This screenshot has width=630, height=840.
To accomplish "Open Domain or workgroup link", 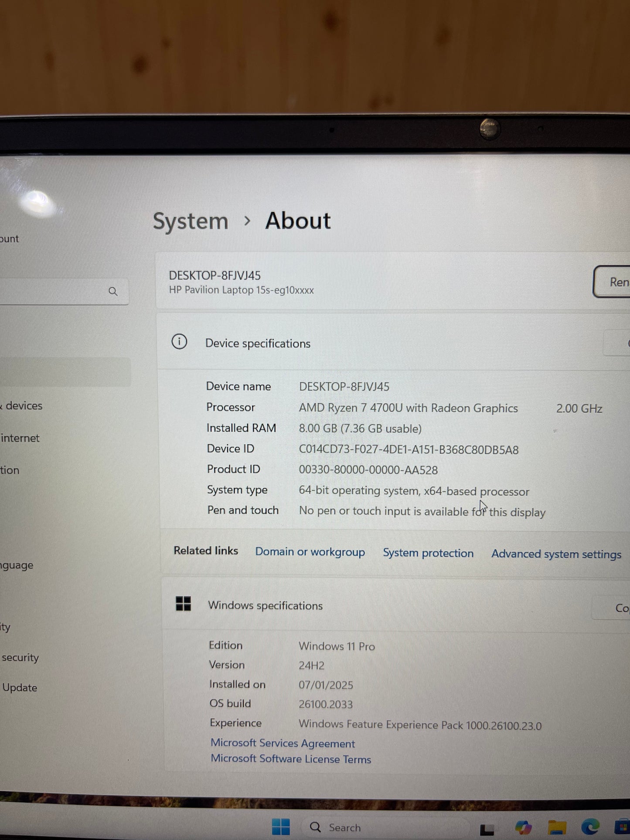I will pos(310,552).
